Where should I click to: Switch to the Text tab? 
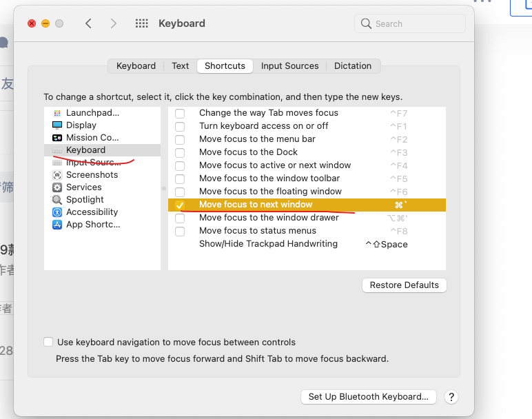181,66
